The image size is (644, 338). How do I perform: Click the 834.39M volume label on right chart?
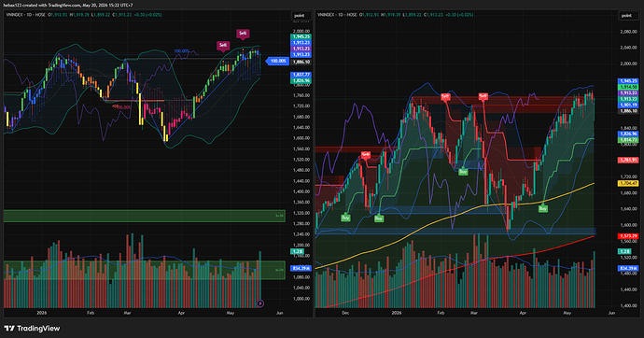coord(628,268)
